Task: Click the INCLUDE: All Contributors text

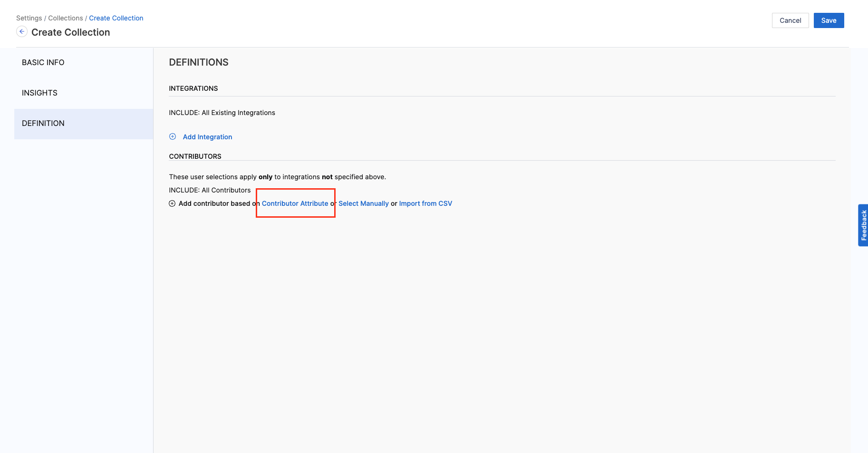Action: pos(210,190)
